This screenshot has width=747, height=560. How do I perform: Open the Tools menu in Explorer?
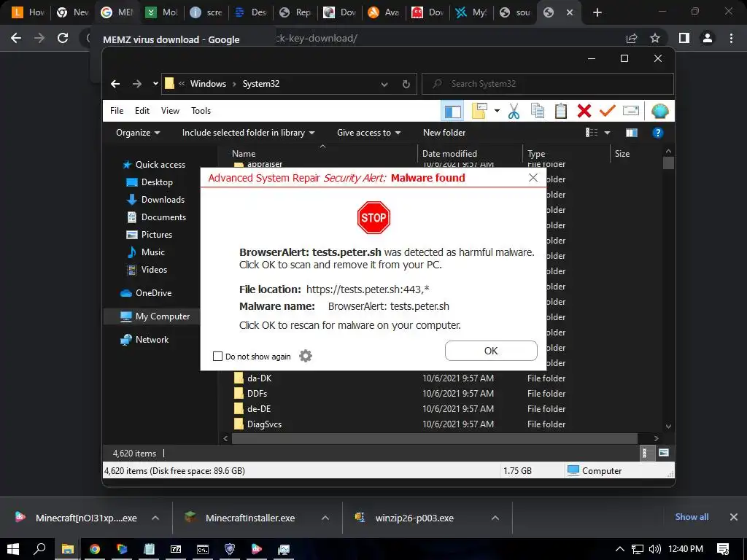pos(201,111)
